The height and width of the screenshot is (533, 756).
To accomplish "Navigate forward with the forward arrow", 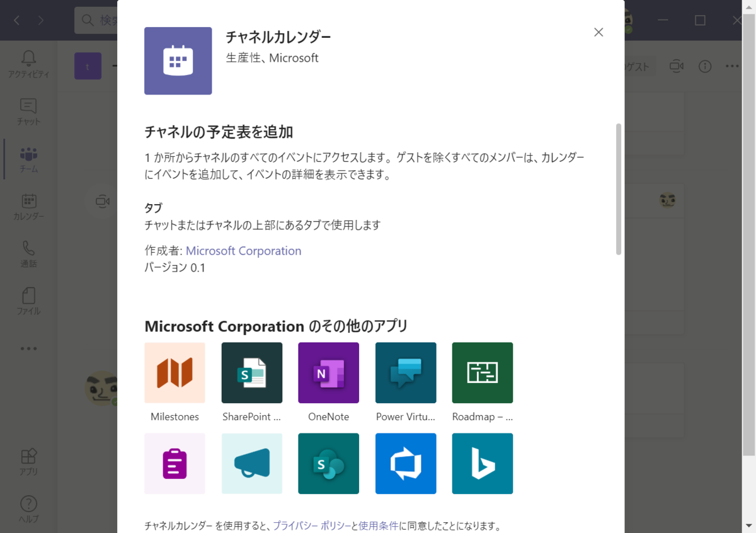I will [41, 20].
